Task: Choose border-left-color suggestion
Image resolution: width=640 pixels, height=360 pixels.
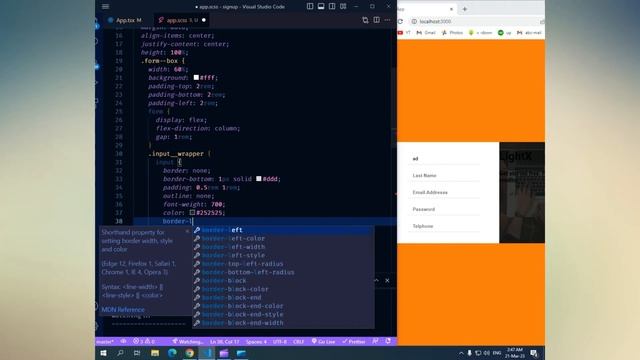Action: pos(283,238)
